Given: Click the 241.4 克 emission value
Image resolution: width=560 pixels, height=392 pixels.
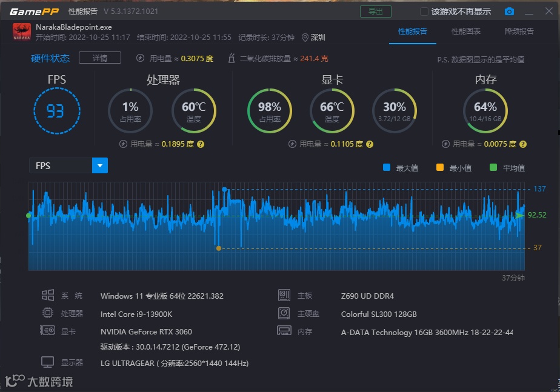Looking at the screenshot, I should point(314,59).
